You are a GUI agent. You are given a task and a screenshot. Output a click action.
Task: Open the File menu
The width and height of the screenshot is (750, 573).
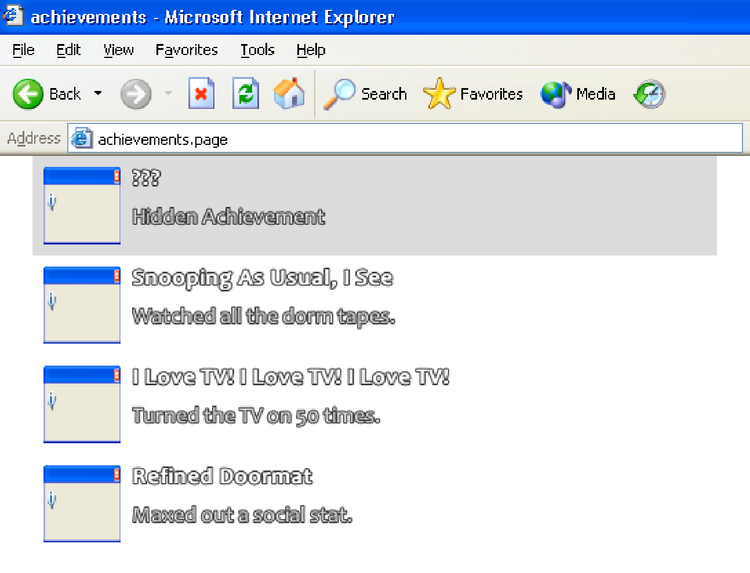click(x=23, y=50)
